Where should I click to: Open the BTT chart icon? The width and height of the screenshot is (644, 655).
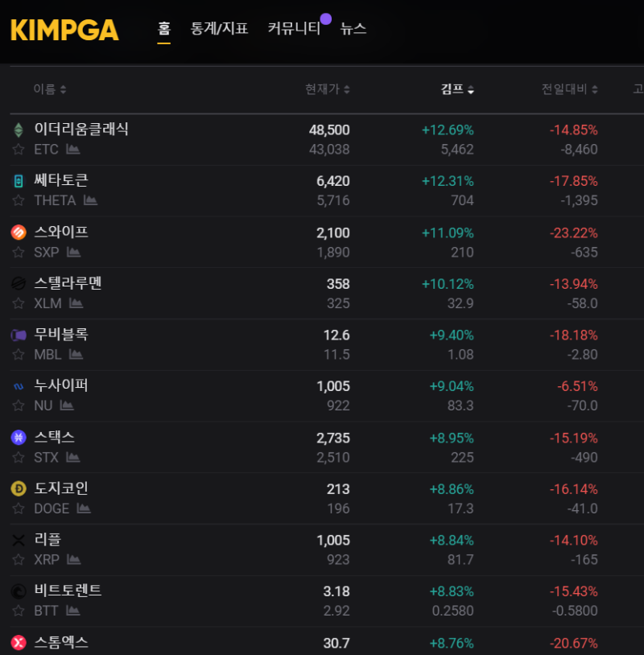click(72, 610)
